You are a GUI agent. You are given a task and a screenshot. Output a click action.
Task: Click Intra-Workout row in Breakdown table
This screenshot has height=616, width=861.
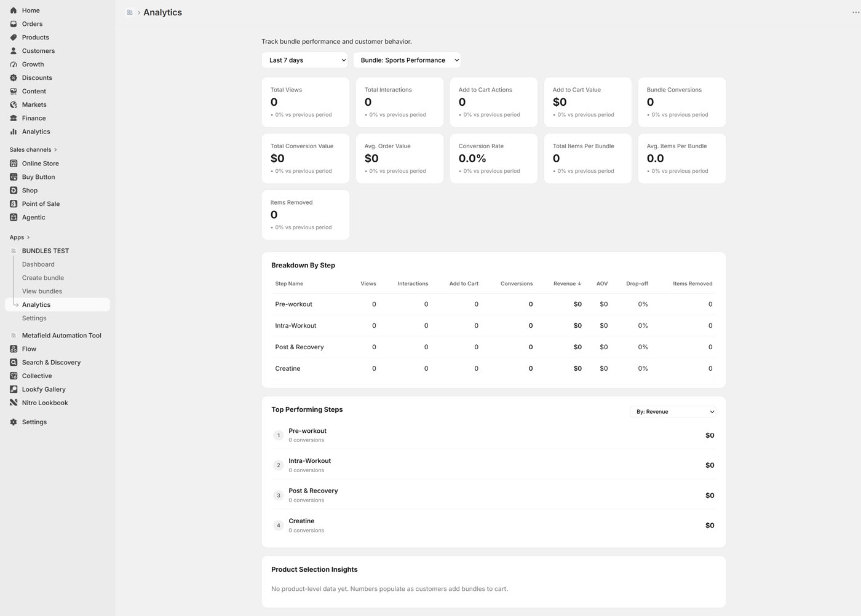494,326
